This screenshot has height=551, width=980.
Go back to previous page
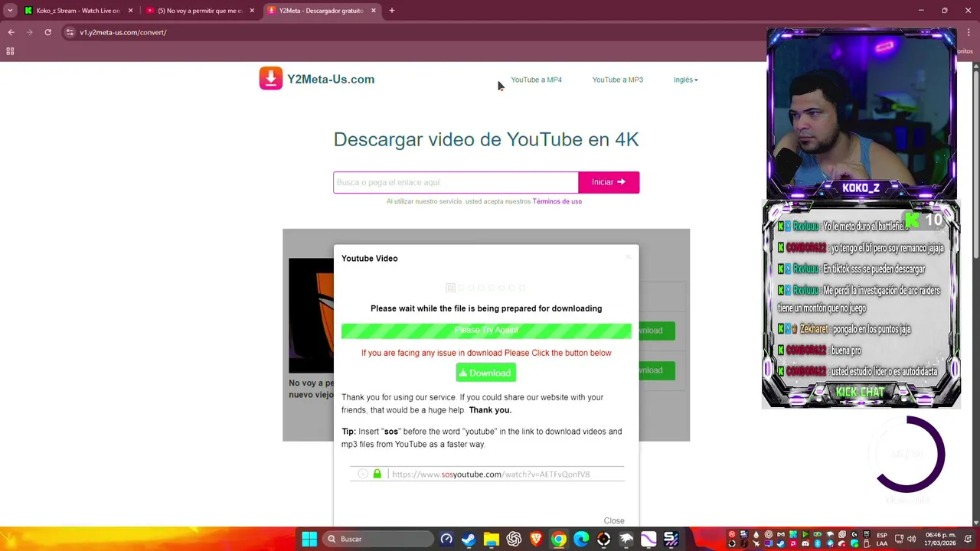pos(11,32)
